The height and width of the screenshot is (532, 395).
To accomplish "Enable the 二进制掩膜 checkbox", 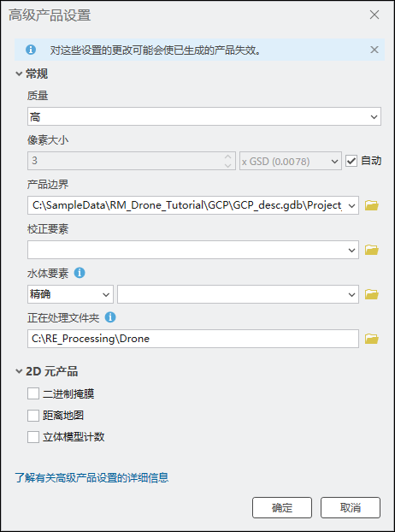I will [33, 394].
